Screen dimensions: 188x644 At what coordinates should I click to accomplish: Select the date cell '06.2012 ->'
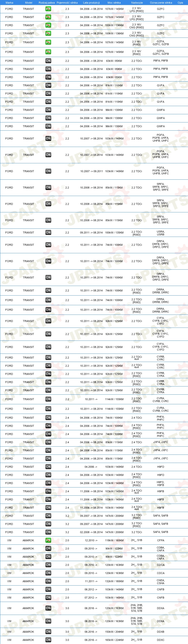(x=91, y=589)
